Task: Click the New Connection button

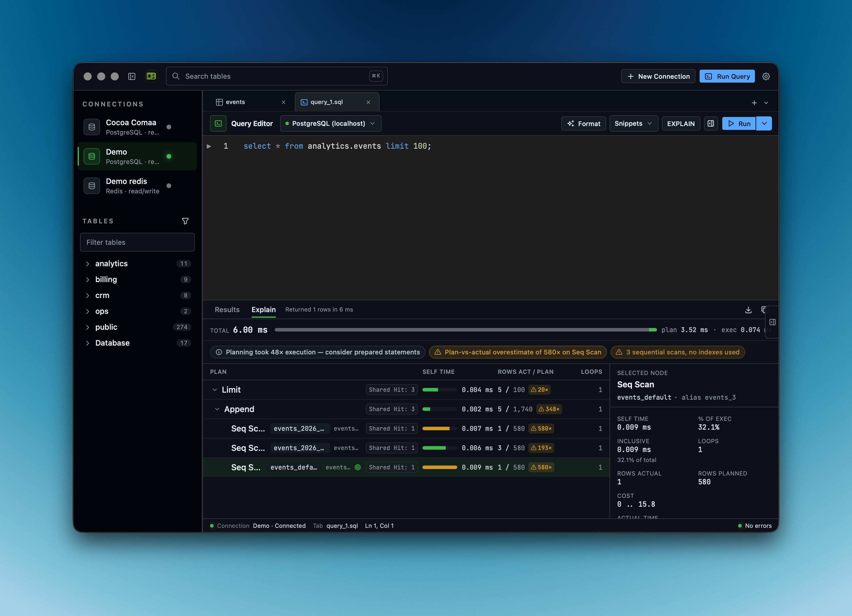Action: point(658,76)
